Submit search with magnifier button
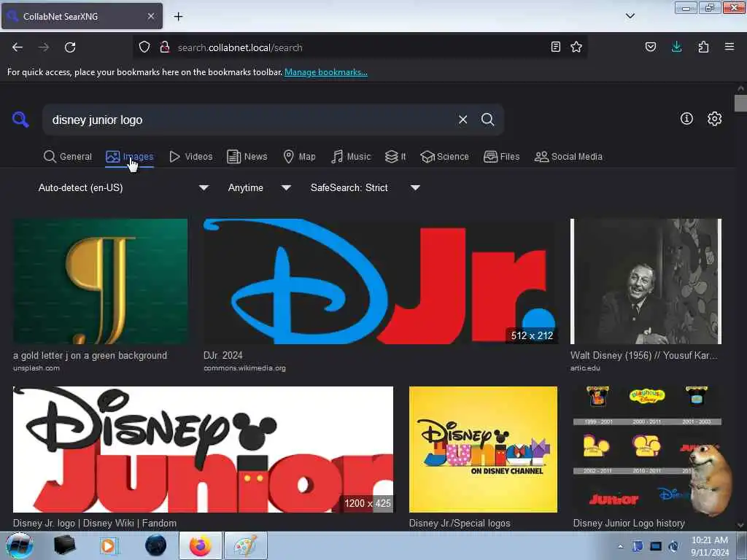Viewport: 747px width, 560px height. point(487,120)
